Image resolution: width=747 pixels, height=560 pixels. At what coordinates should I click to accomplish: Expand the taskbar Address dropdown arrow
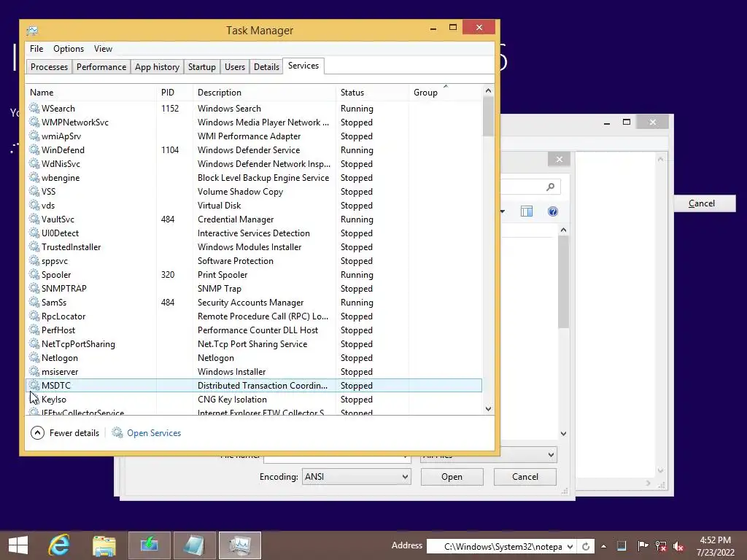570,546
